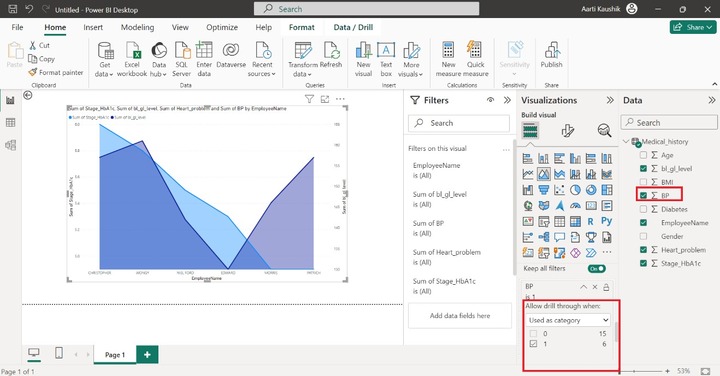Select the Area chart visual type
Viewport: 720px width, 376px height.
[544, 174]
